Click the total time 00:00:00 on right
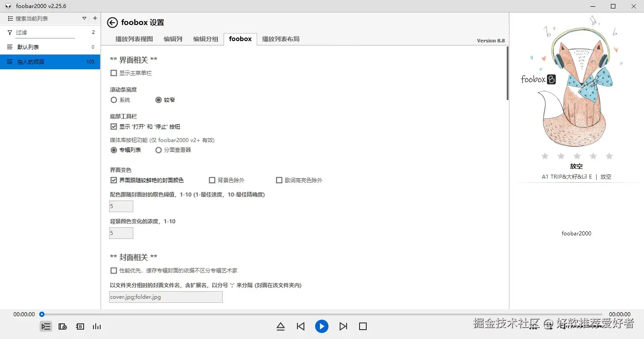This screenshot has height=339, width=644. coord(620,314)
